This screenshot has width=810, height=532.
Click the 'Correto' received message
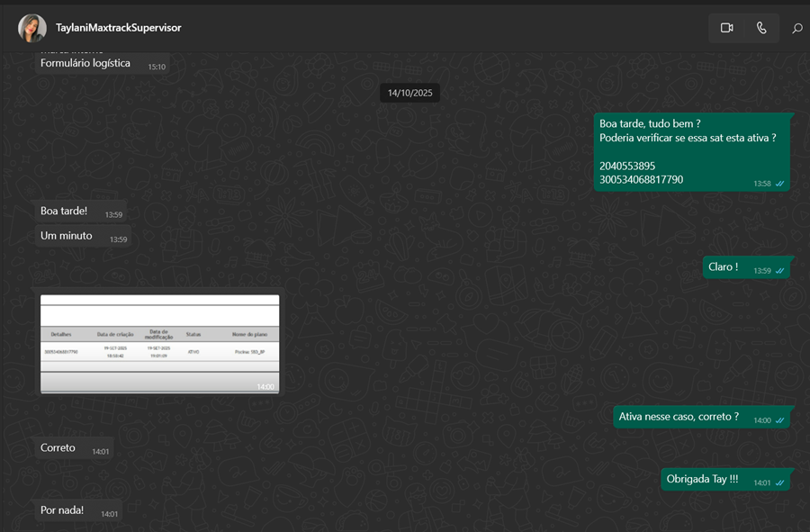pyautogui.click(x=58, y=448)
